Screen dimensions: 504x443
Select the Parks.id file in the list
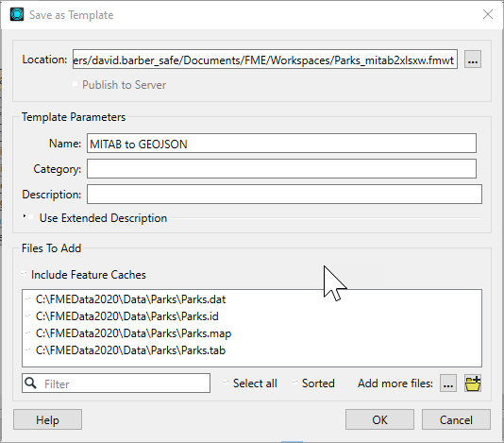[127, 316]
